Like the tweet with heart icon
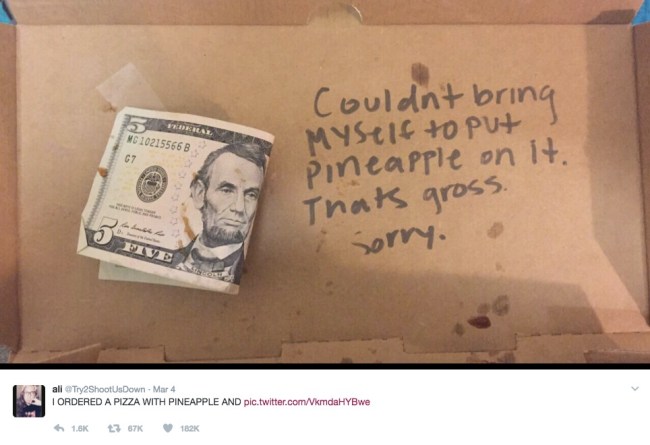Screen dimensions: 650x445 (x=167, y=428)
